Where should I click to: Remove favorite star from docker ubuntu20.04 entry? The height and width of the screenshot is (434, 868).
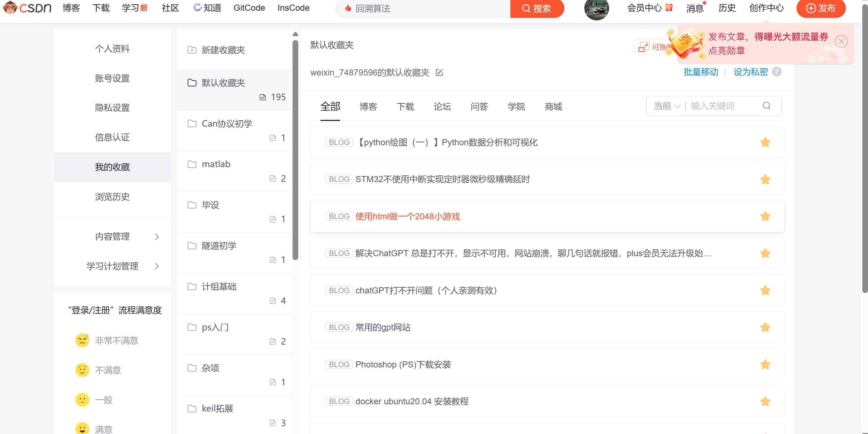click(x=765, y=401)
